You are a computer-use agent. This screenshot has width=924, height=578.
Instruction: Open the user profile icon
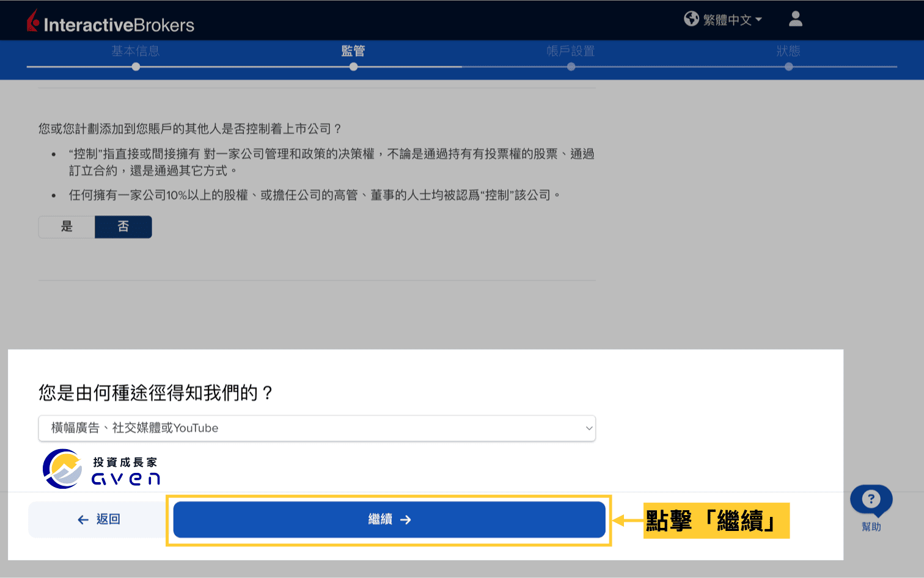click(x=795, y=19)
